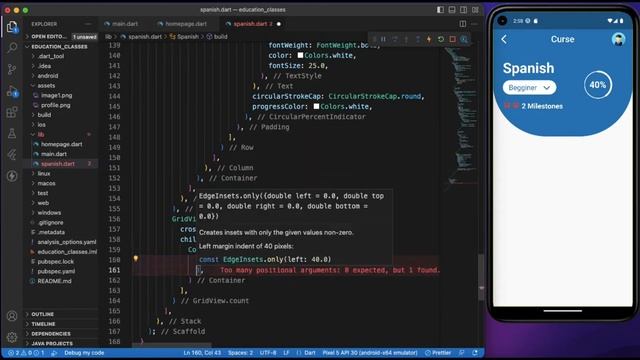640x360 pixels.
Task: Stop the debug session
Action: (x=452, y=39)
